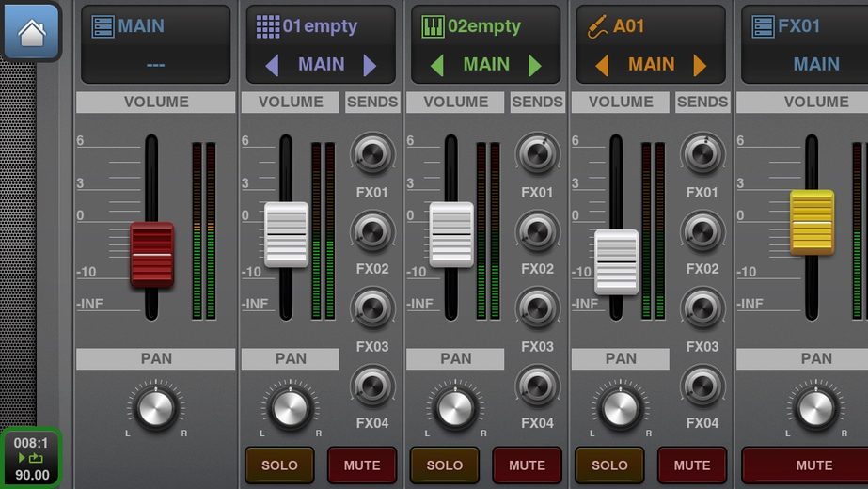The width and height of the screenshot is (868, 489).
Task: Click the A01 audio jack icon
Action: click(x=598, y=26)
